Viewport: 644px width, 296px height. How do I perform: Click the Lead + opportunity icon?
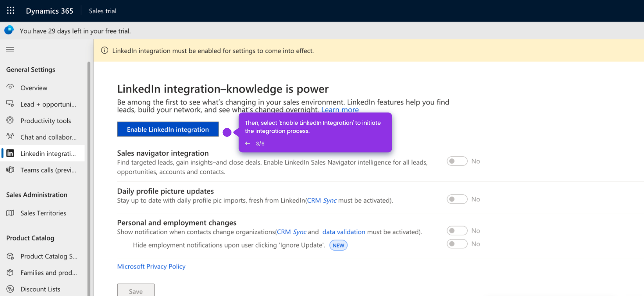pos(10,104)
